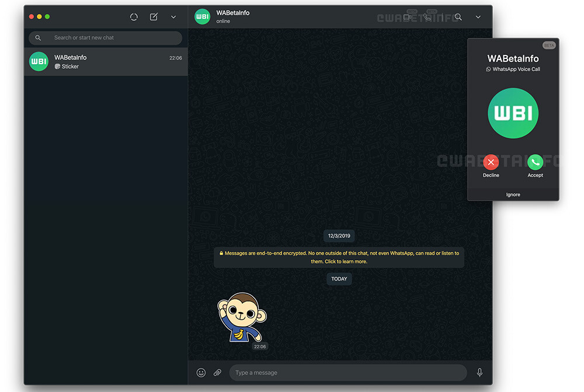Start a video call with WABetaInfo
584x392 pixels.
point(407,17)
